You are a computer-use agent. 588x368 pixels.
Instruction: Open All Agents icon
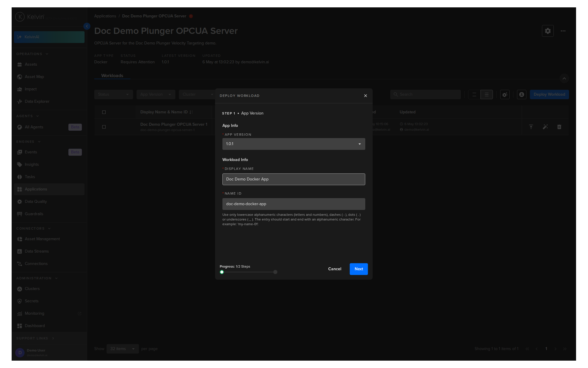pyautogui.click(x=20, y=127)
